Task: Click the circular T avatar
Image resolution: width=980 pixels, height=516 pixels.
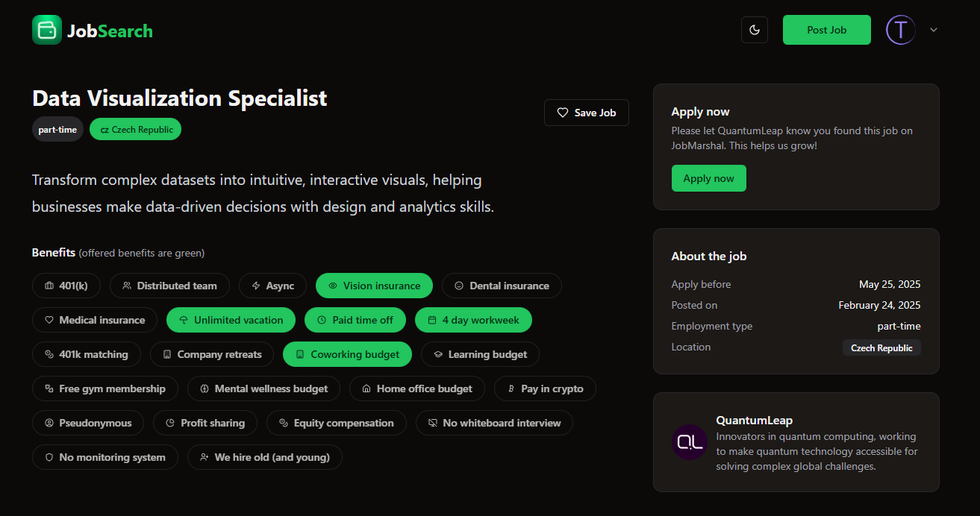Action: (900, 29)
